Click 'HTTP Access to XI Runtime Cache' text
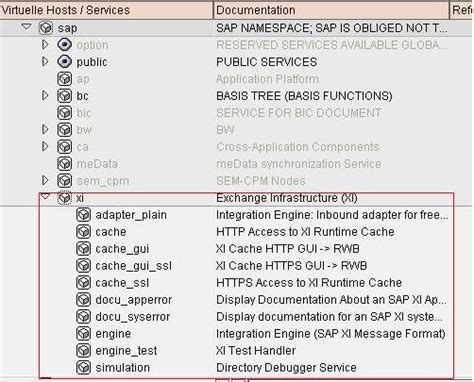This screenshot has width=474, height=382. click(305, 232)
